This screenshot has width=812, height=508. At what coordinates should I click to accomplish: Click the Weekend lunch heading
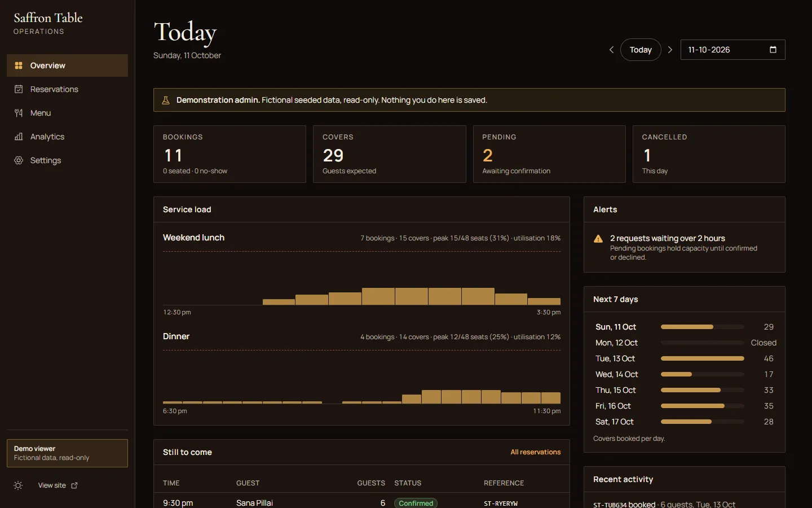tap(193, 238)
